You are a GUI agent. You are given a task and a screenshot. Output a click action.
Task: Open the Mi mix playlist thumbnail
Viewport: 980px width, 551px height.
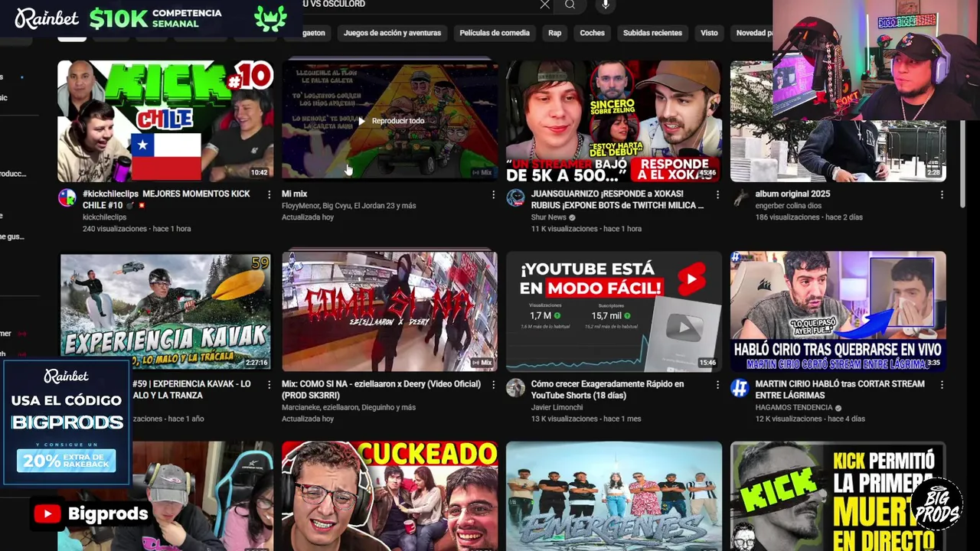390,121
